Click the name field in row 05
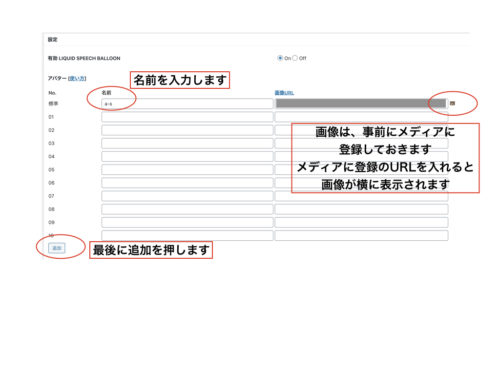Image resolution: width=500 pixels, height=375 pixels. [x=187, y=170]
